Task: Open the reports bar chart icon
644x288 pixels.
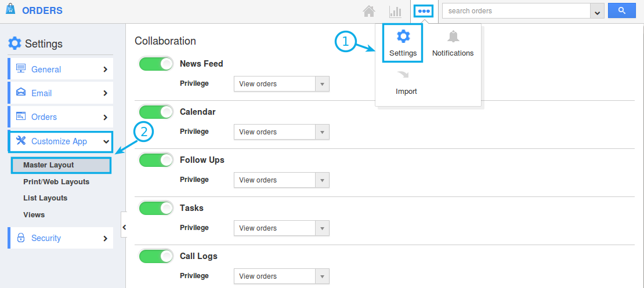Action: (x=395, y=11)
